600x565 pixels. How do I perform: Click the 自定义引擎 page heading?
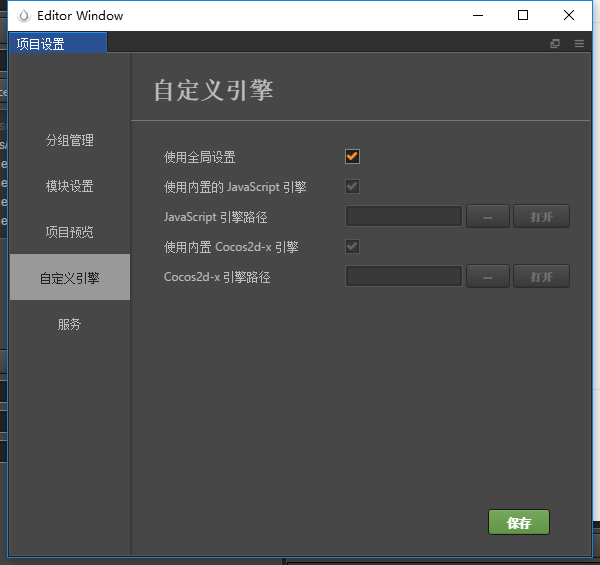pyautogui.click(x=214, y=90)
